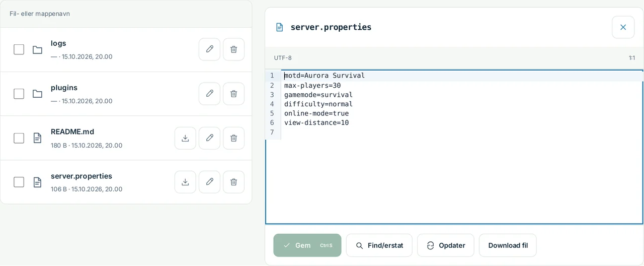Close the server.properties editor panel
Screen dimensions: 644x266
pos(623,27)
